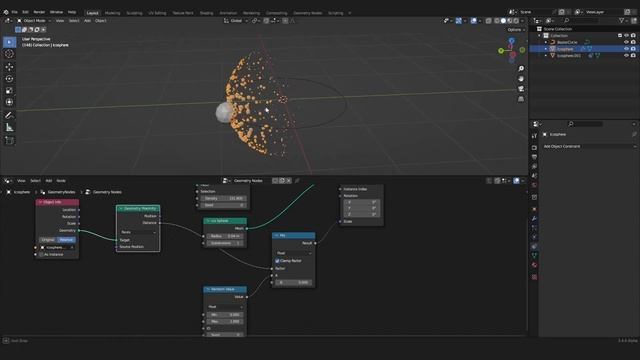The image size is (640, 360).
Task: Select the Scale tool
Action: 9,91
